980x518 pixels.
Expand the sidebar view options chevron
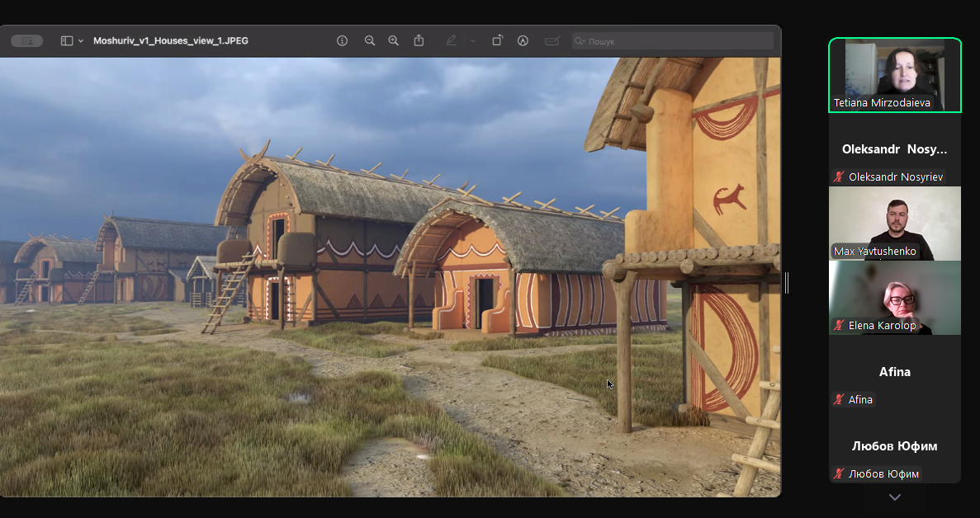[x=81, y=40]
